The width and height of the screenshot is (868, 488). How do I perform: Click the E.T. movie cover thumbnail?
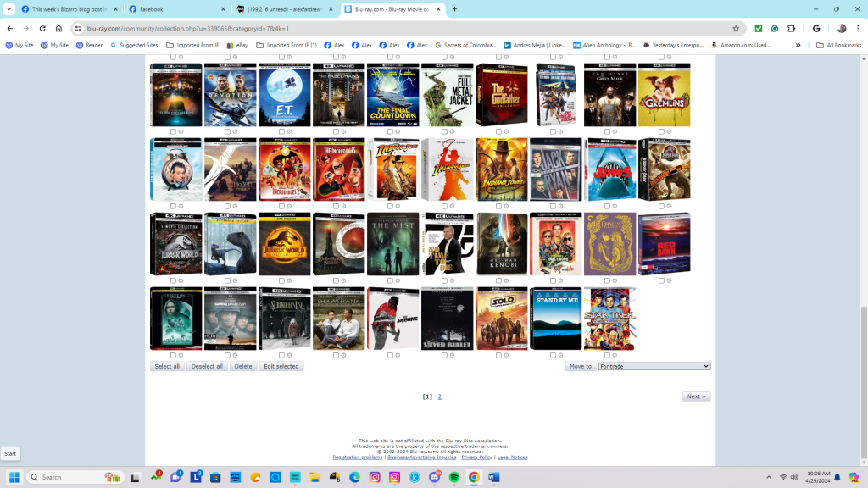tap(284, 95)
